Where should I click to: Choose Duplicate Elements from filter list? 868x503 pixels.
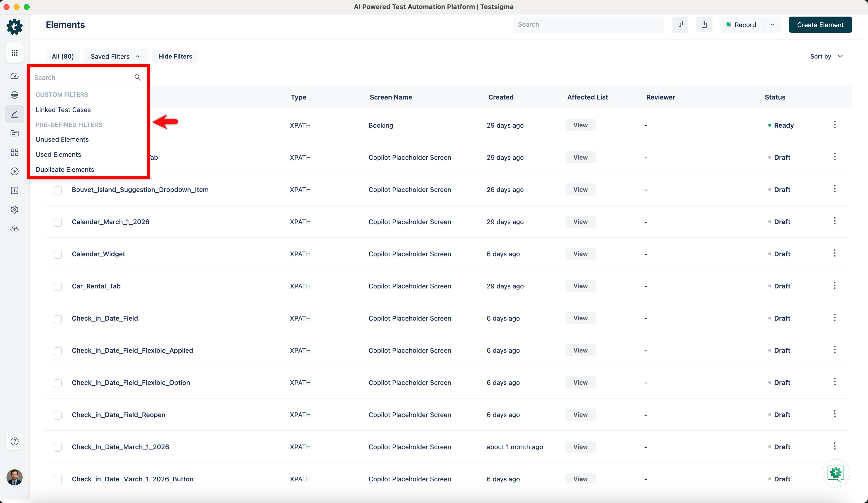click(x=65, y=169)
